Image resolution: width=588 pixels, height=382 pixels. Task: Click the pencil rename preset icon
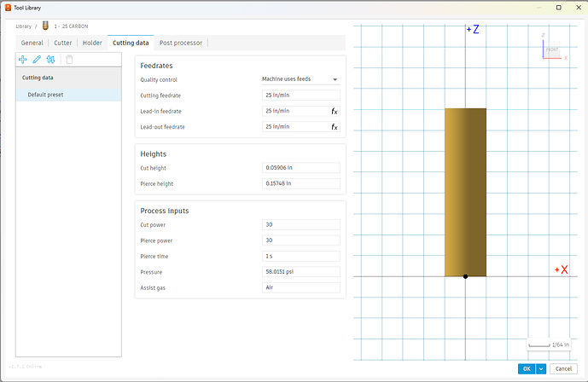(x=37, y=60)
